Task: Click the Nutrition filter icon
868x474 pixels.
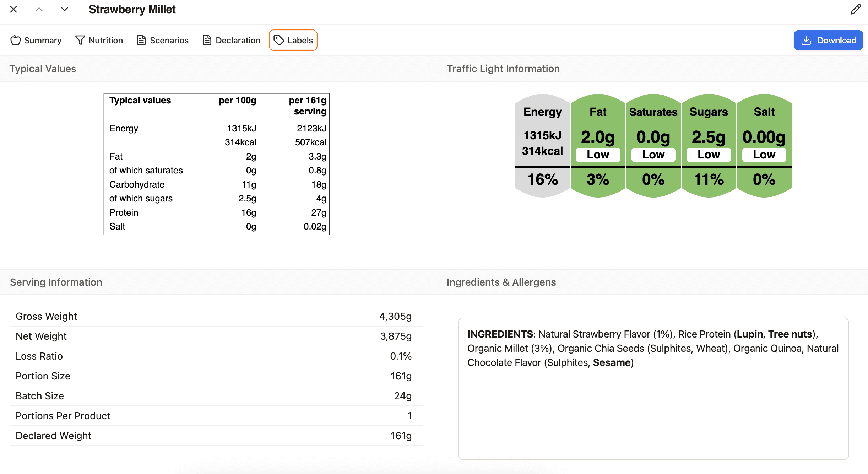Action: coord(80,40)
